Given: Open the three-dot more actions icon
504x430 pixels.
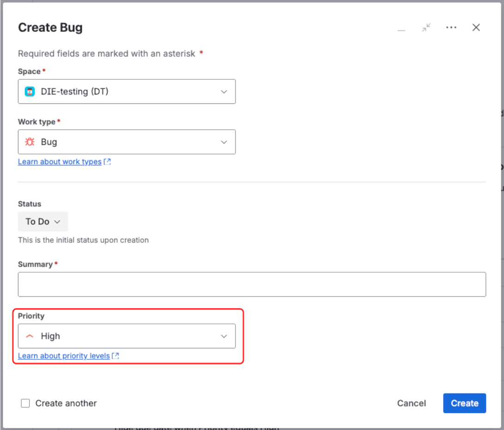Looking at the screenshot, I should click(x=451, y=27).
